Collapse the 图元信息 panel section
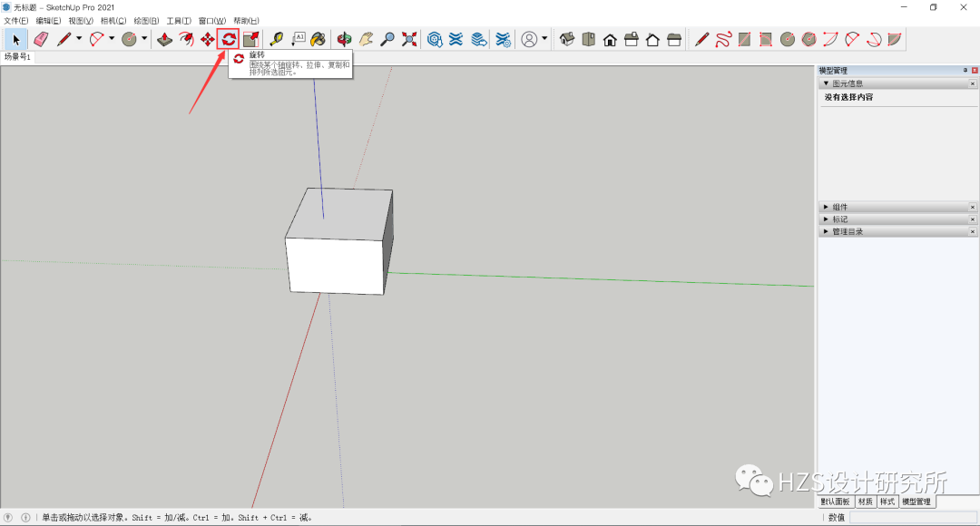The width and height of the screenshot is (980, 526). coord(826,83)
